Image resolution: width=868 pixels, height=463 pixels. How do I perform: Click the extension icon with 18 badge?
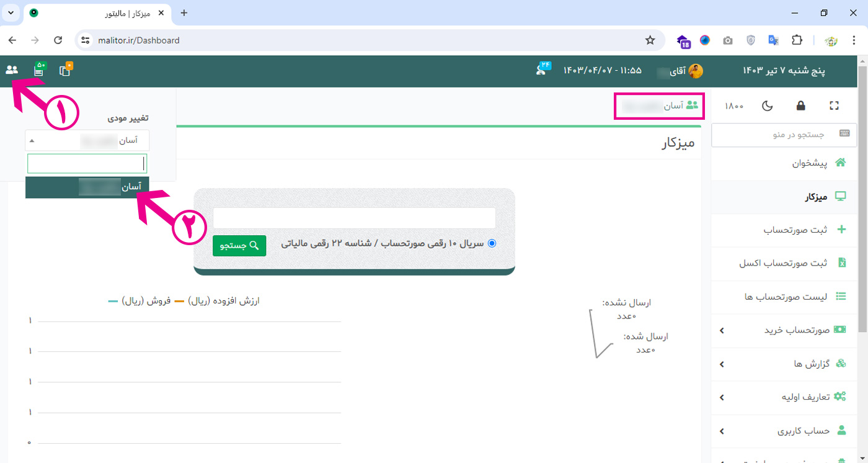tap(683, 42)
